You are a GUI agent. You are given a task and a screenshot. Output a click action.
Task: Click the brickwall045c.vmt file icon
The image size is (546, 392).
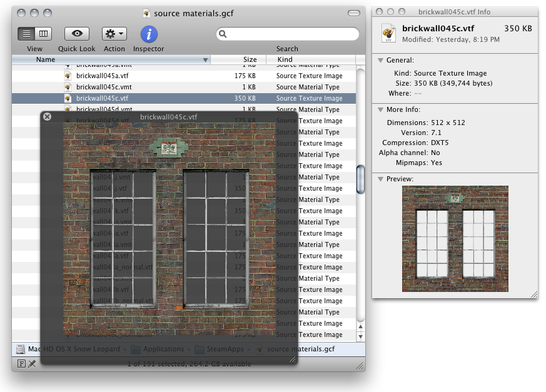[68, 87]
